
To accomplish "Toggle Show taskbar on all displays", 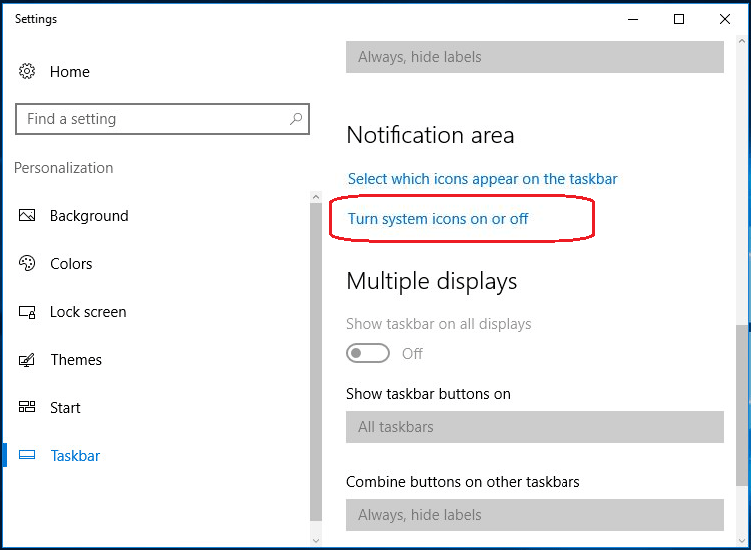I will coord(368,354).
